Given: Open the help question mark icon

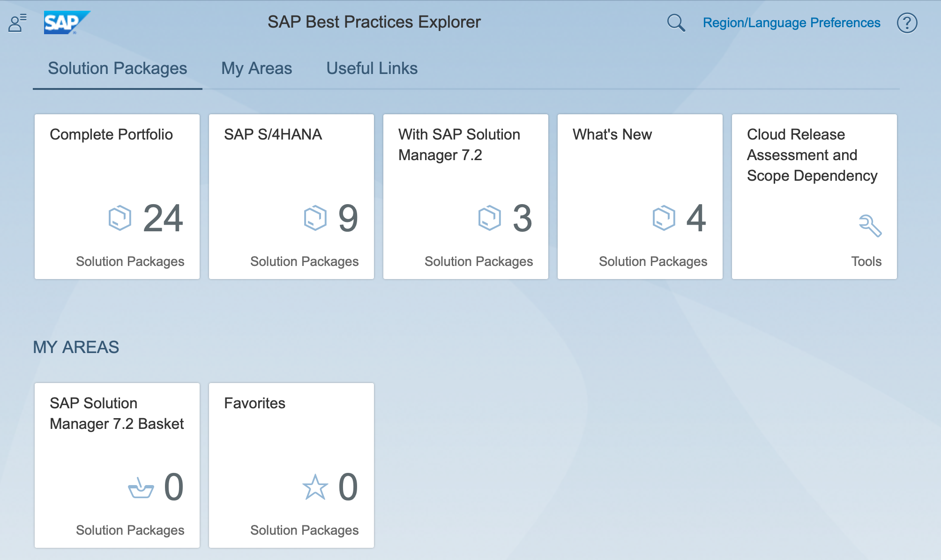Looking at the screenshot, I should pos(907,23).
